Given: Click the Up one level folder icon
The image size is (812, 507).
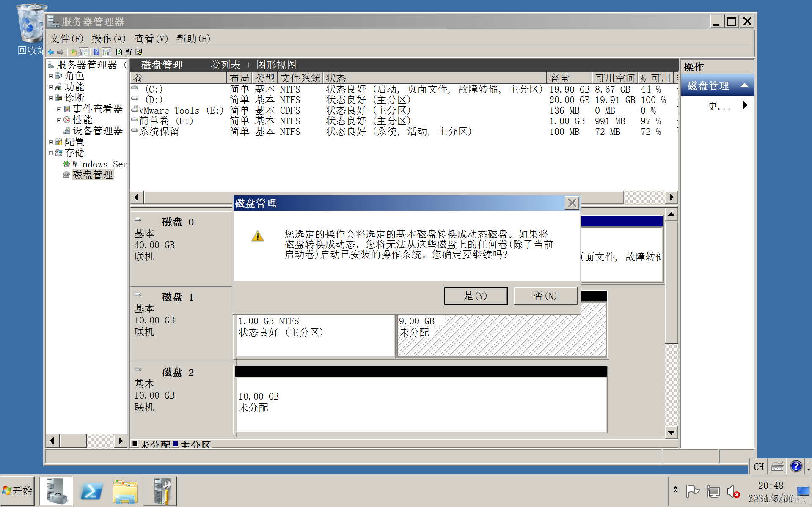Looking at the screenshot, I should [x=74, y=52].
